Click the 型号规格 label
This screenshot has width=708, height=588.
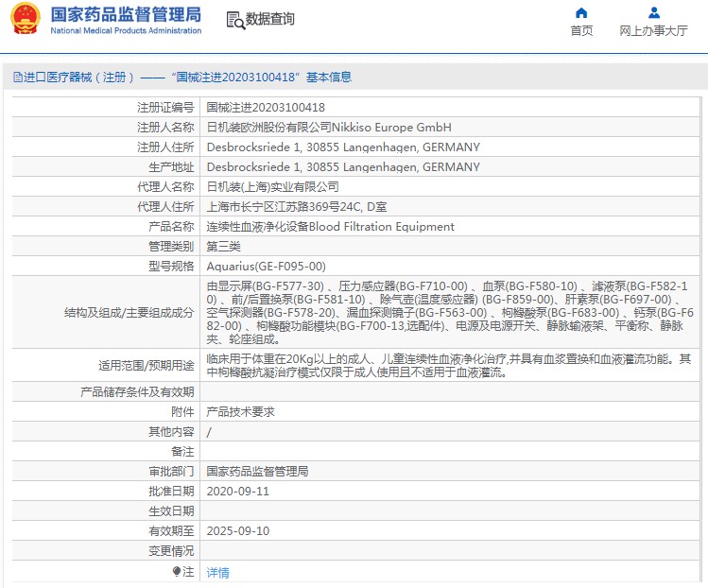coord(171,267)
